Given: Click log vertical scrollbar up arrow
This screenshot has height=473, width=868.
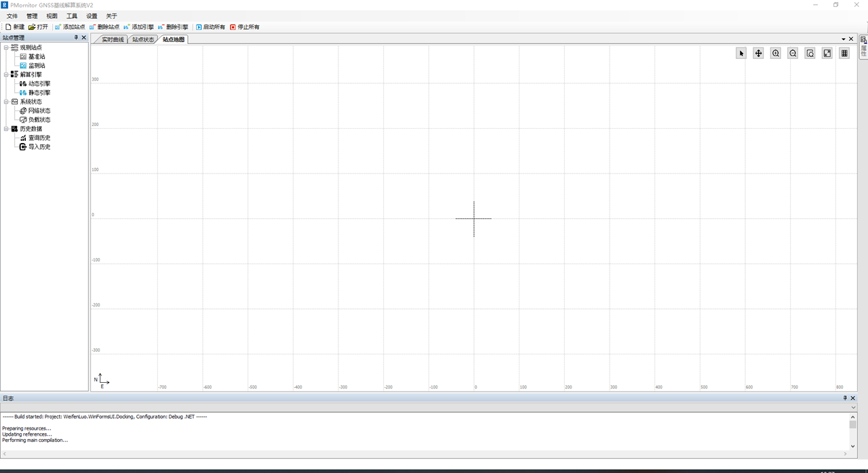Looking at the screenshot, I should [x=853, y=416].
